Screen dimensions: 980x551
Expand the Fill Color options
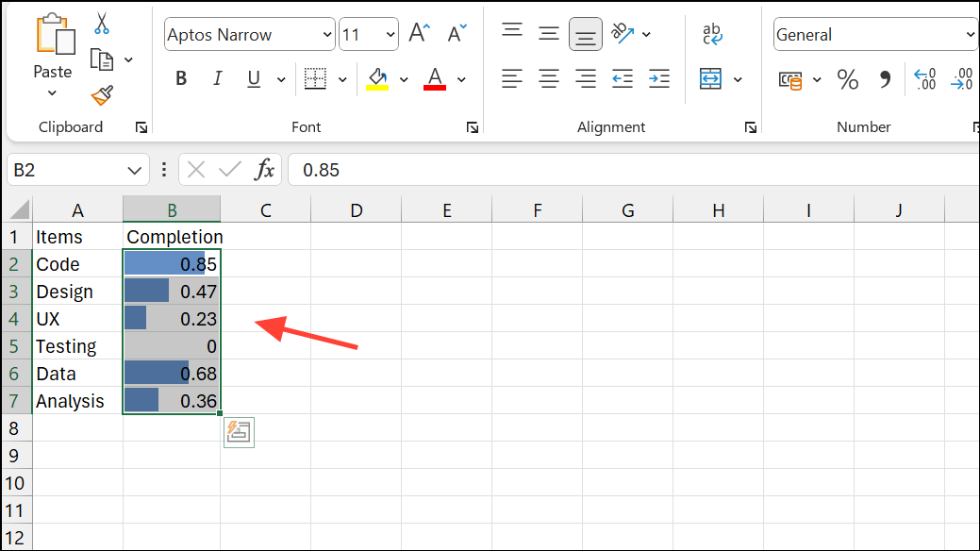[x=404, y=78]
